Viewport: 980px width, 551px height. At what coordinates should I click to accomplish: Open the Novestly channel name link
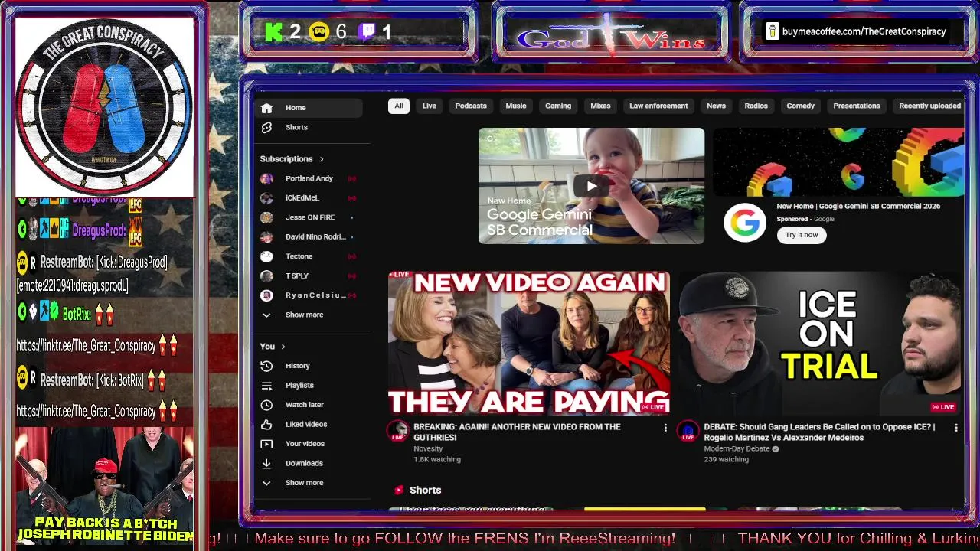coord(428,448)
